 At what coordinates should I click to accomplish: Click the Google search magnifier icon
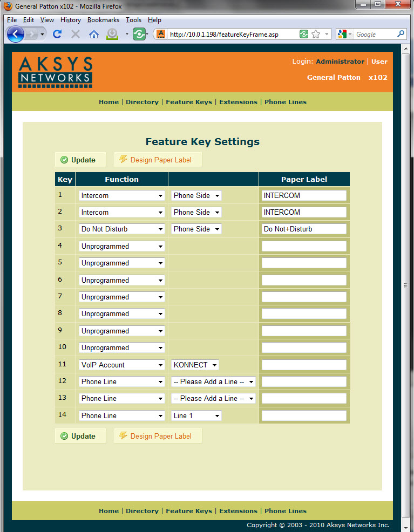coord(401,34)
